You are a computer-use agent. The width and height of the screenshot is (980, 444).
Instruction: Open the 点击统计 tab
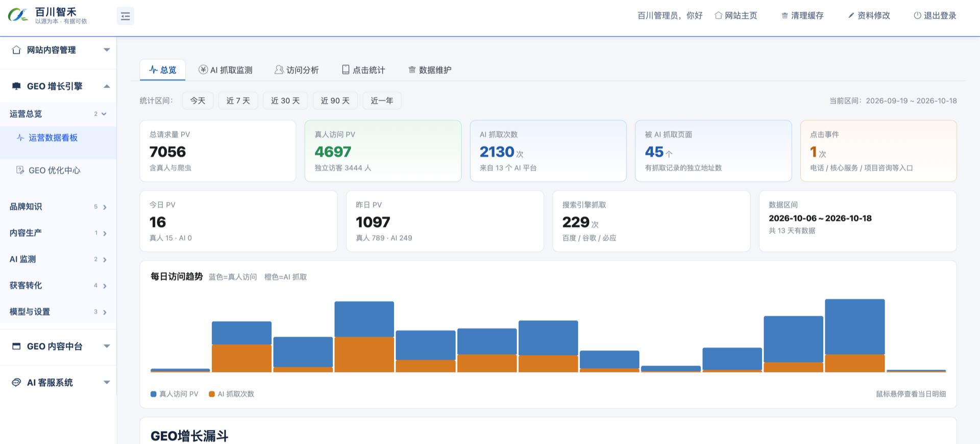(363, 70)
